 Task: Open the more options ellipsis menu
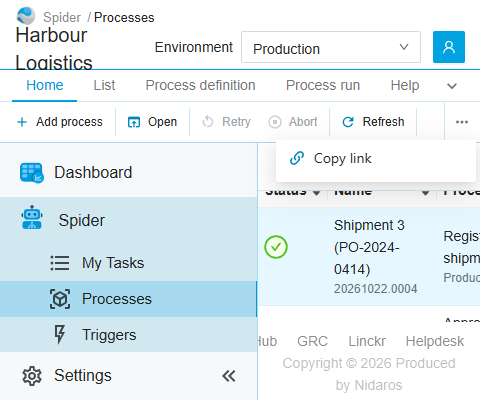[x=462, y=122]
